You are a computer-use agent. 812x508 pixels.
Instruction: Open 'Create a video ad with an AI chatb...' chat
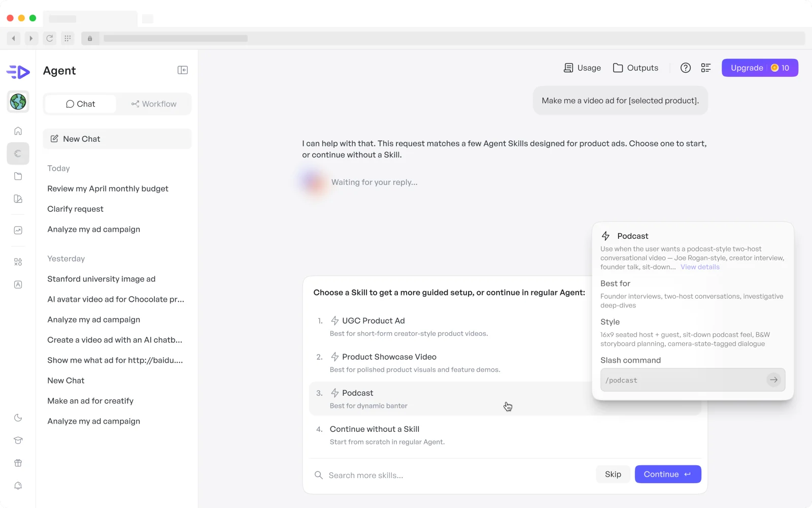(115, 340)
